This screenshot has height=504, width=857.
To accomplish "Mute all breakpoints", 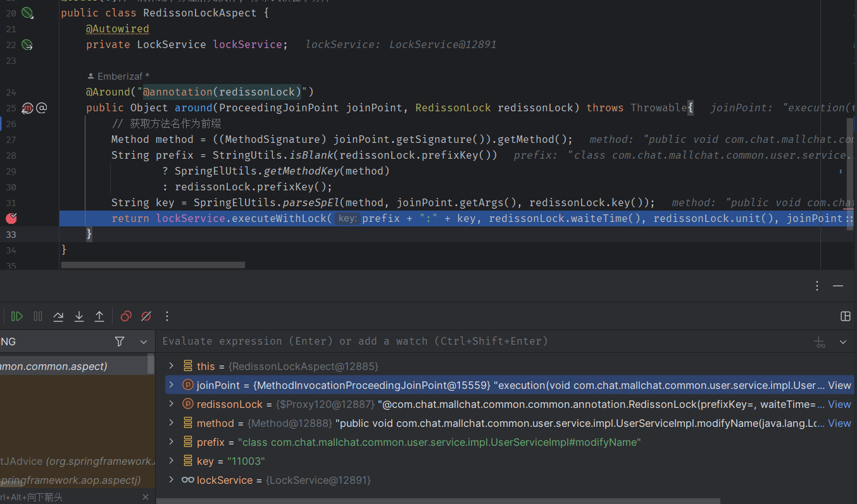I will [146, 316].
